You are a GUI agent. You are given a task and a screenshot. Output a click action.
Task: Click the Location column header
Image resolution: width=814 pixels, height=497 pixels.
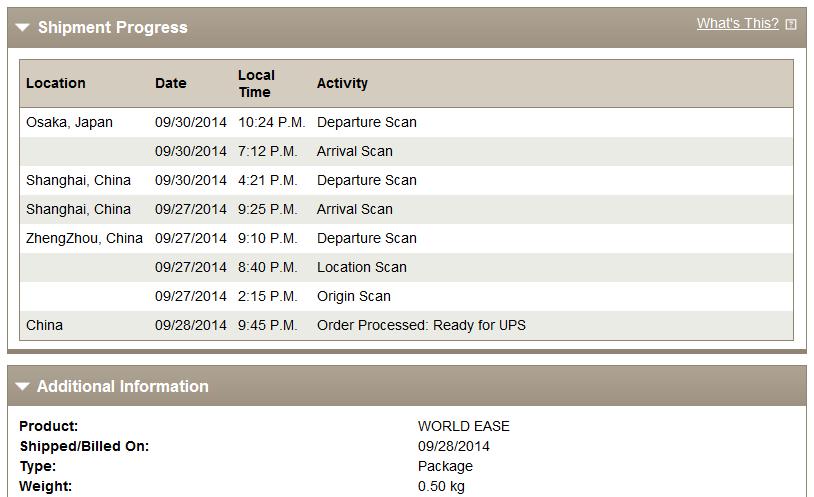(56, 83)
